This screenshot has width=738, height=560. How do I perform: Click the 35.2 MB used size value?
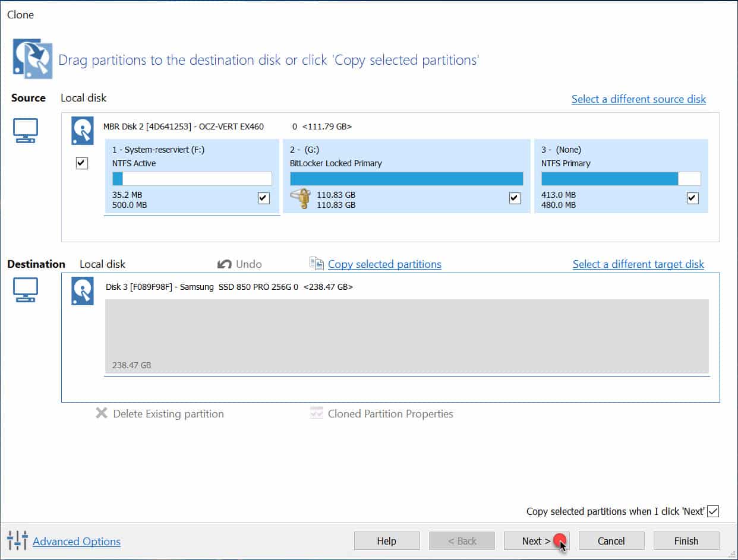coord(127,195)
